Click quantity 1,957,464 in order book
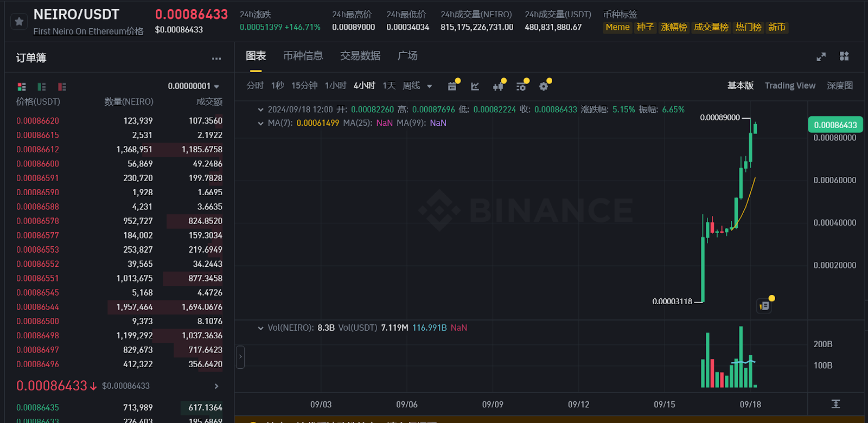Screen dimensions: 868x423 135,307
